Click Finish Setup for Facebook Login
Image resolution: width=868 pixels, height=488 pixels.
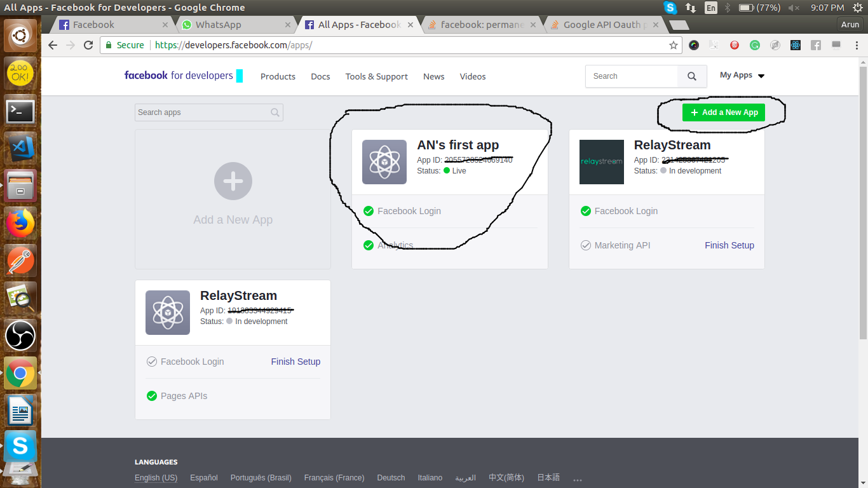coord(295,362)
